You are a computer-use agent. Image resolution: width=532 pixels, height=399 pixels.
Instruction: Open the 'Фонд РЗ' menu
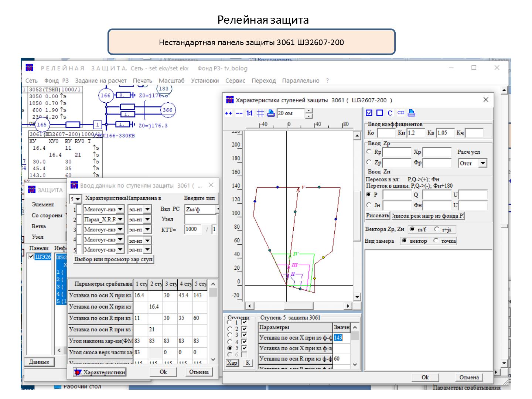pyautogui.click(x=56, y=81)
